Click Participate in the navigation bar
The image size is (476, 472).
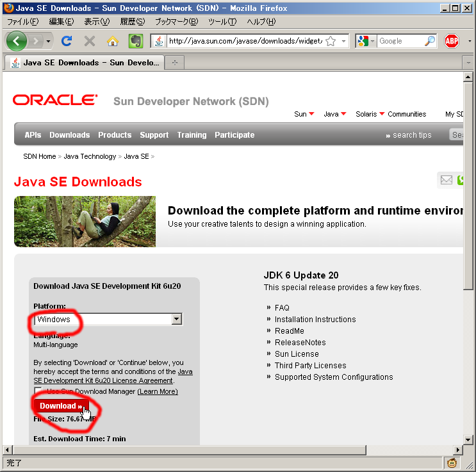coord(234,134)
